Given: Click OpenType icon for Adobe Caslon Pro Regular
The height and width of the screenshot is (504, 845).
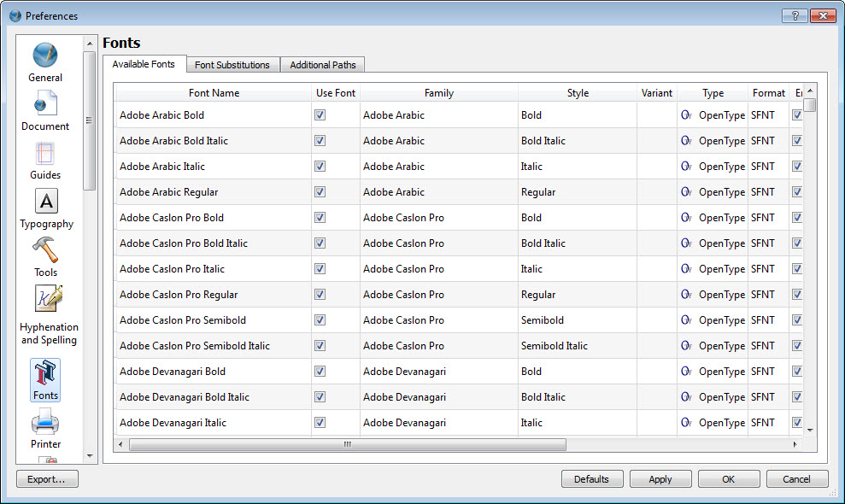Looking at the screenshot, I should [686, 295].
